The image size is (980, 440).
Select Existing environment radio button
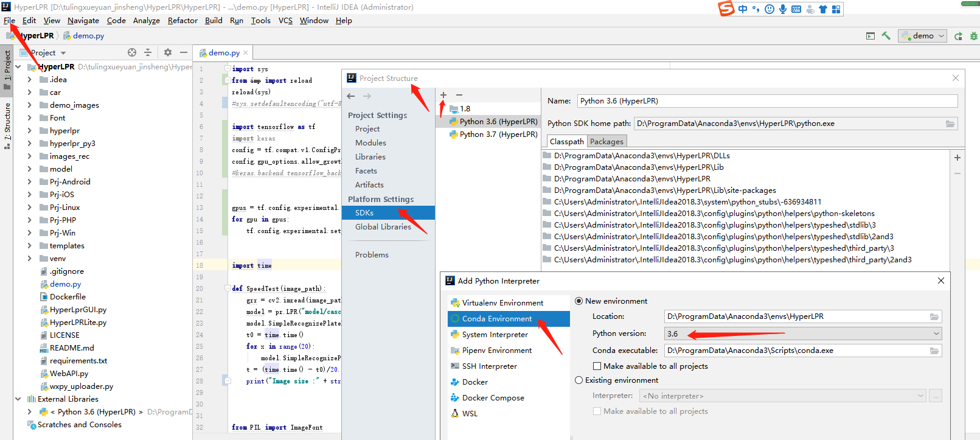tap(579, 380)
